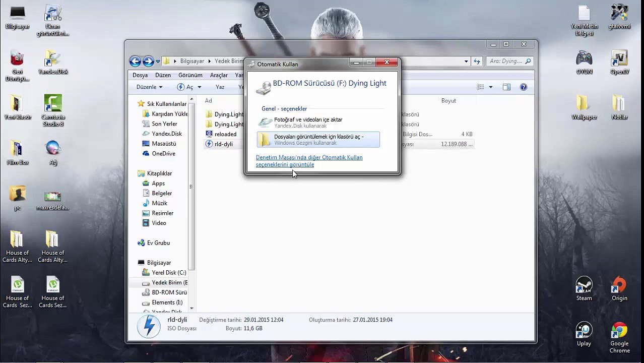This screenshot has width=644, height=363.
Task: Click the Explorer back arrow button
Action: [x=135, y=62]
